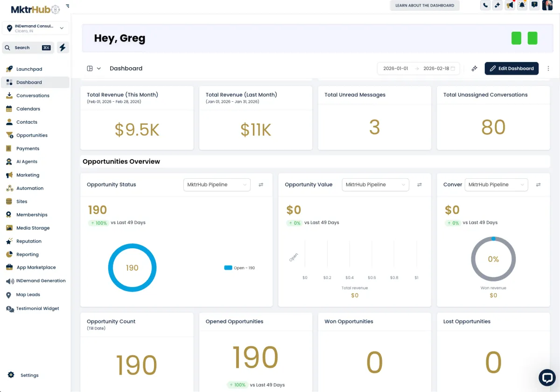Screen dimensions: 560x392
Task: Collapse the sidebar with the top toggle icon
Action: [x=68, y=6]
